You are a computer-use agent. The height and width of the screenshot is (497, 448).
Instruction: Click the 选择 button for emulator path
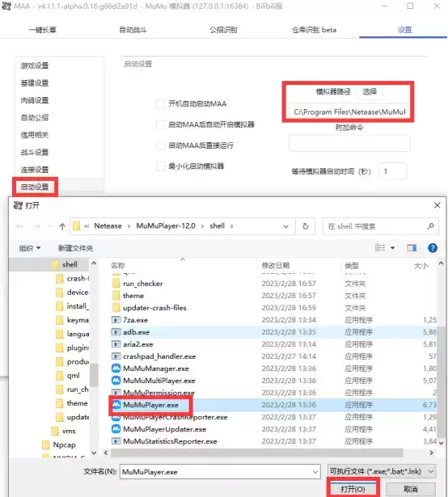(370, 92)
